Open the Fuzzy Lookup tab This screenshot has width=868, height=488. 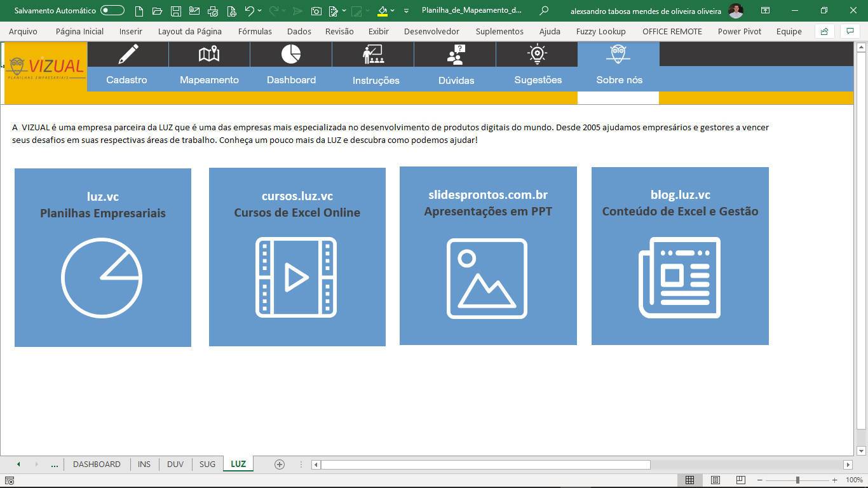pos(601,31)
